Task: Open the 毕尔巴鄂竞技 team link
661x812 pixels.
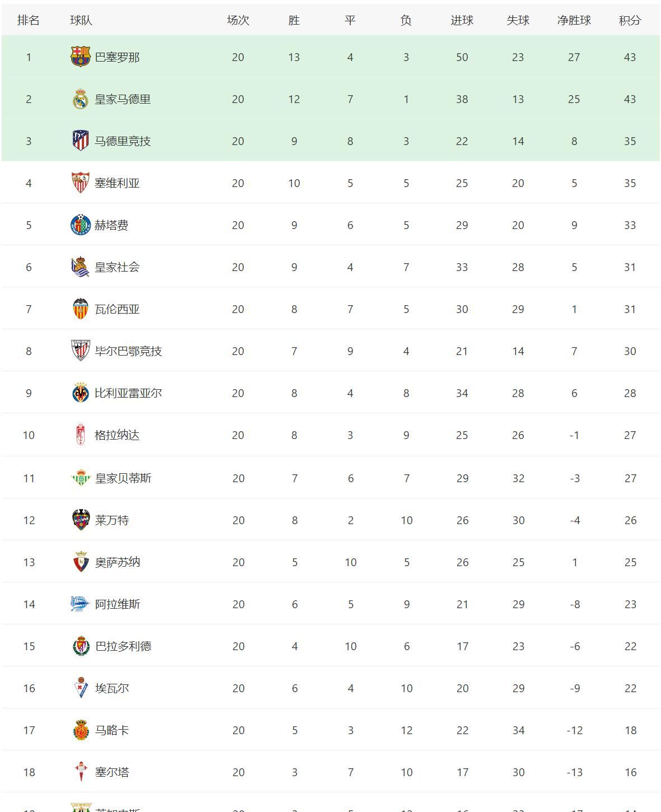Action: point(128,351)
